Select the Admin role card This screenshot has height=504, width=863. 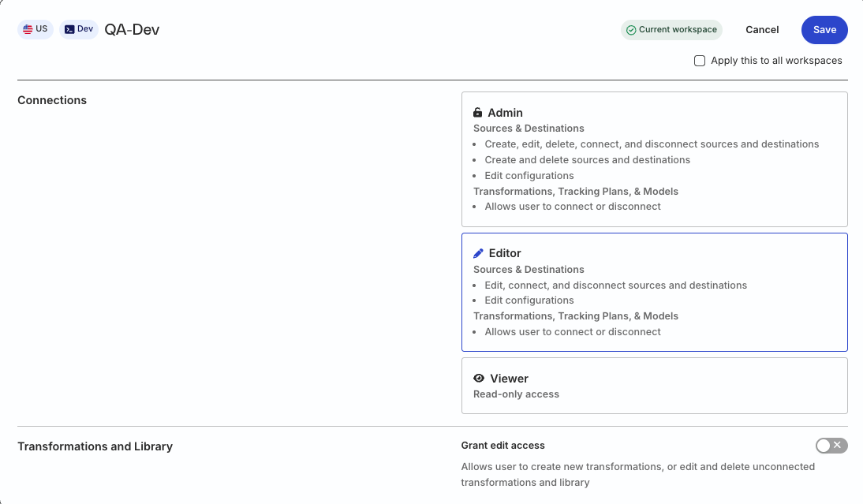tap(654, 158)
